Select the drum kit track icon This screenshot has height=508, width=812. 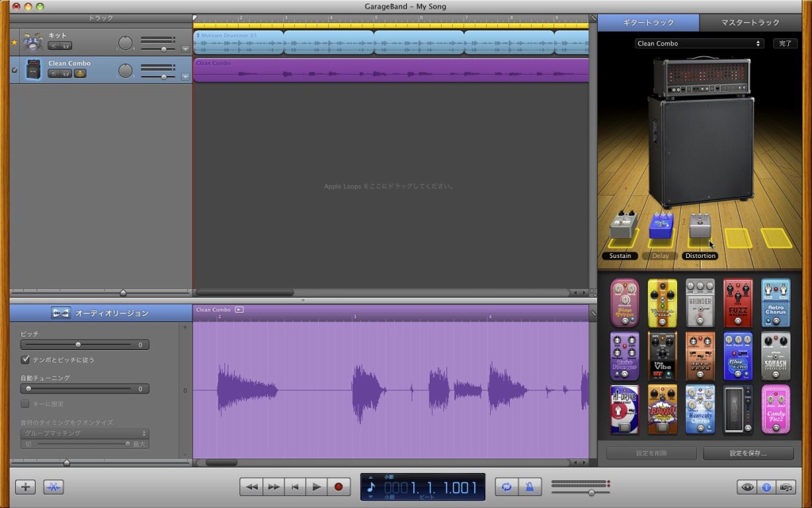33,42
